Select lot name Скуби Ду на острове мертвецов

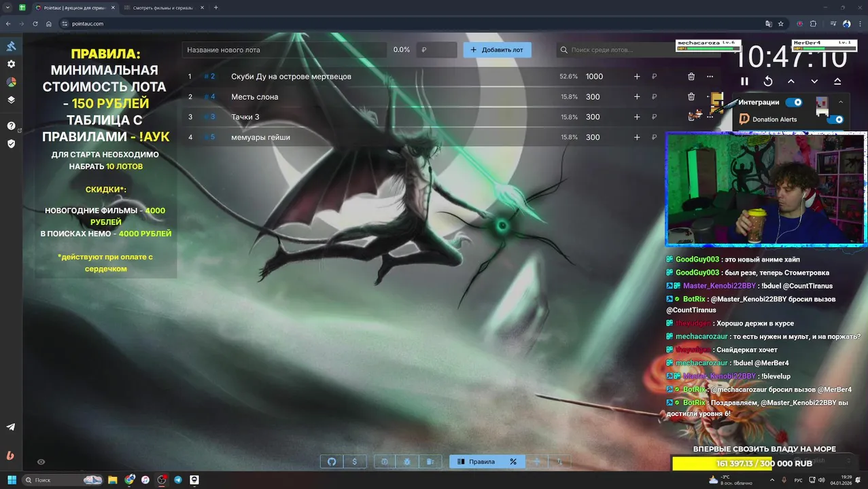coord(291,77)
